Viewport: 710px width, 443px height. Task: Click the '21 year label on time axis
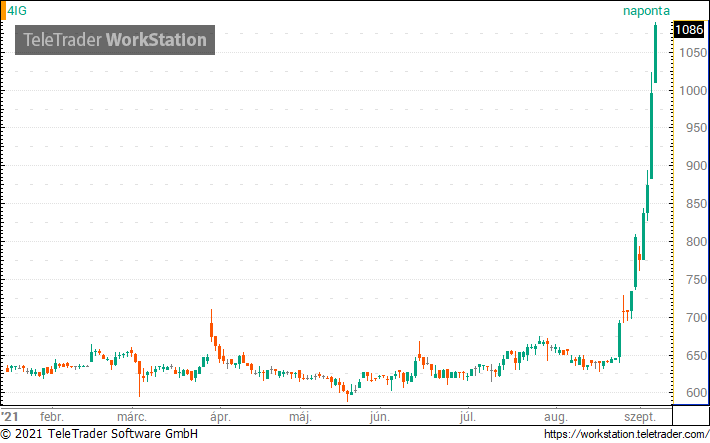pyautogui.click(x=10, y=417)
